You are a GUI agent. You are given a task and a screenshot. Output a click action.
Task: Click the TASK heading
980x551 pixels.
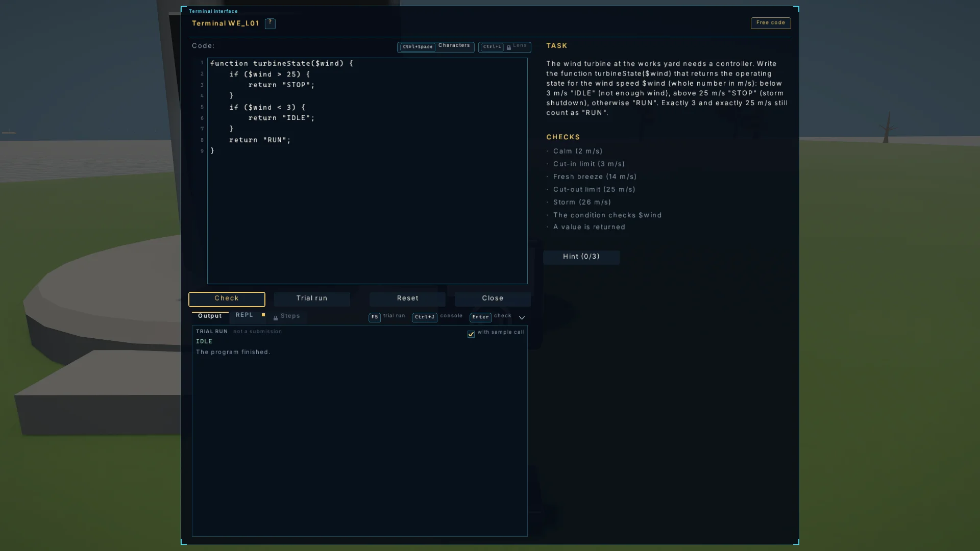(557, 46)
